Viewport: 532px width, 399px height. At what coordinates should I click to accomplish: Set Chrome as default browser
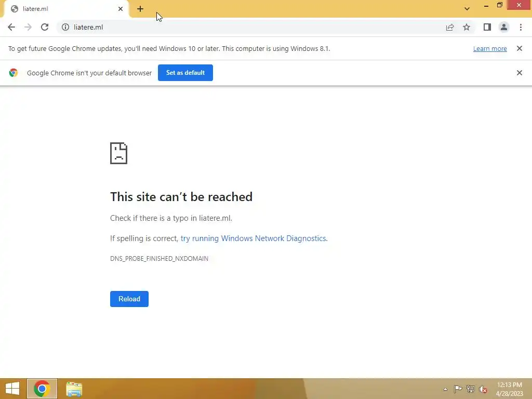pyautogui.click(x=185, y=73)
